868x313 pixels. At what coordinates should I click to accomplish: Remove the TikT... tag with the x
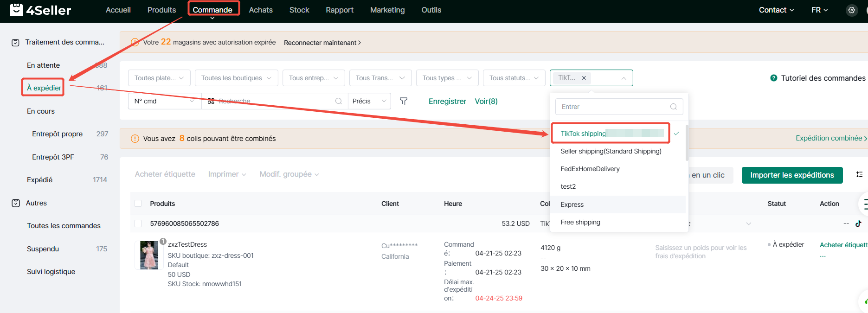click(584, 78)
